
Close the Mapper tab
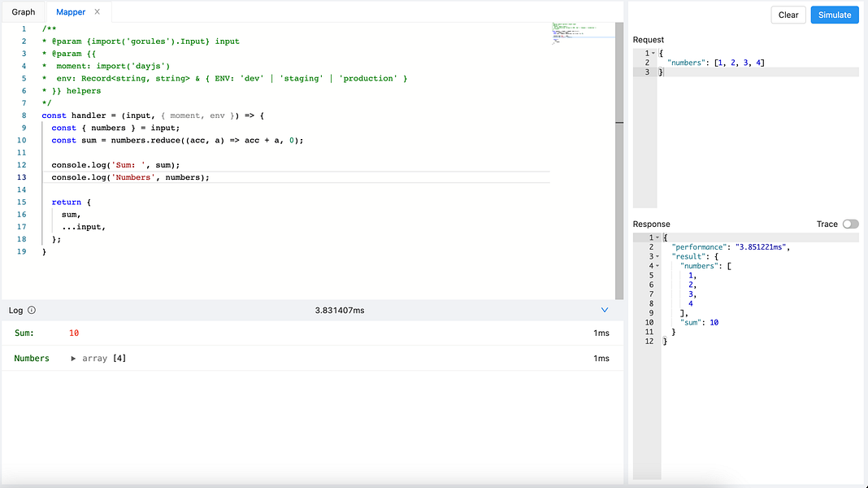[96, 11]
